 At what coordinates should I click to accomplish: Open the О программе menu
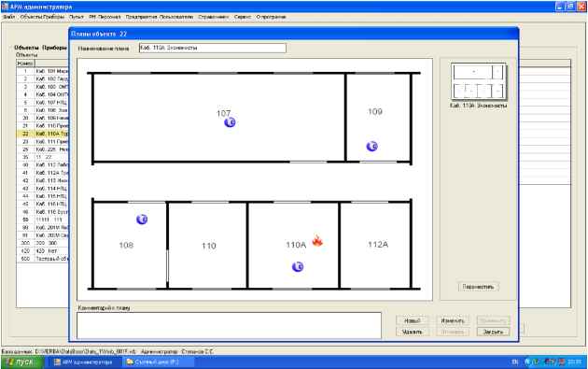tap(271, 17)
